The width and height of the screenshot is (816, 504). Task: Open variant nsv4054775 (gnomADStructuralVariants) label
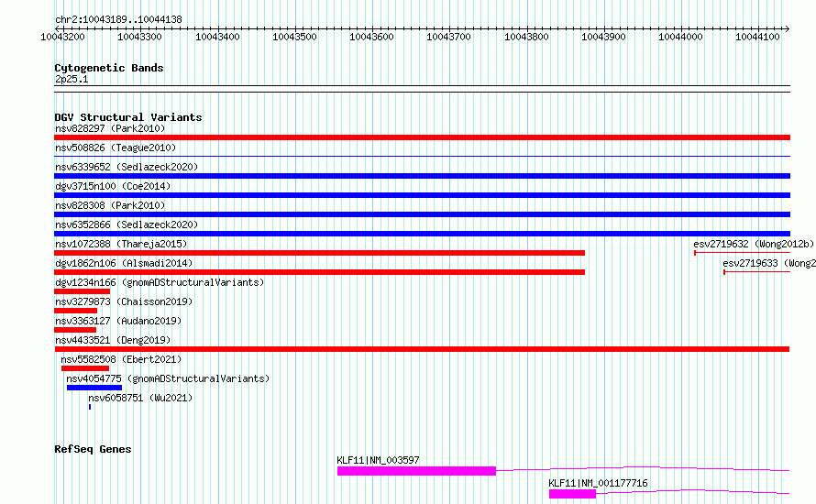pyautogui.click(x=168, y=378)
